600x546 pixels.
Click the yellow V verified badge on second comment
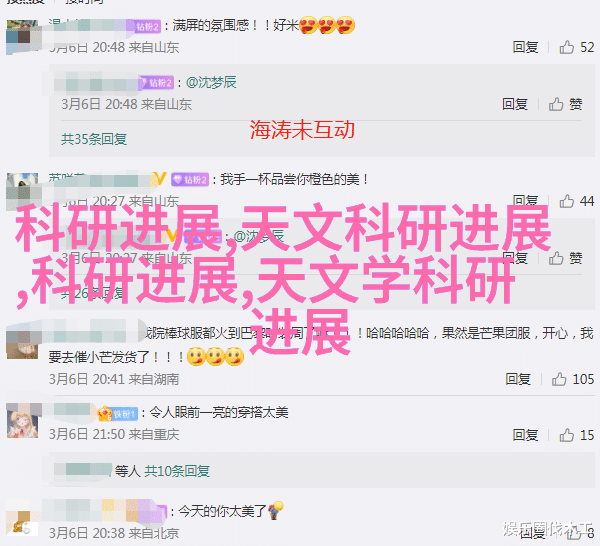160,179
